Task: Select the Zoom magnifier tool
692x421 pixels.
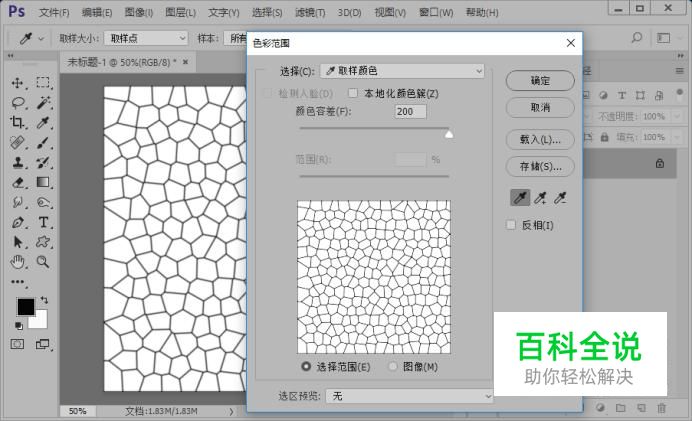Action: click(x=43, y=262)
